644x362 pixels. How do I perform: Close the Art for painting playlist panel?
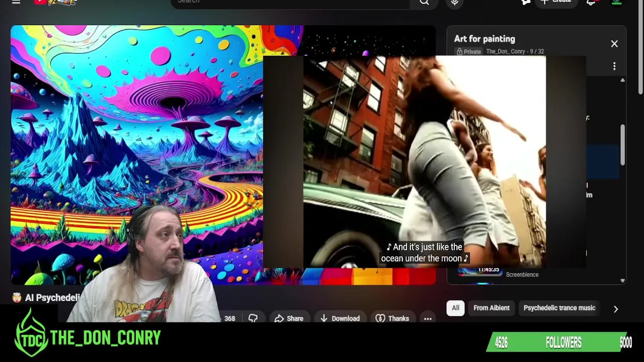(x=614, y=44)
